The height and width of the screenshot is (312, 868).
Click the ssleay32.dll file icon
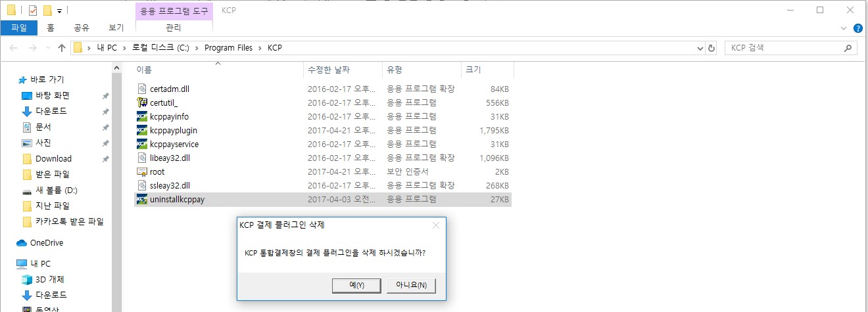(x=141, y=185)
